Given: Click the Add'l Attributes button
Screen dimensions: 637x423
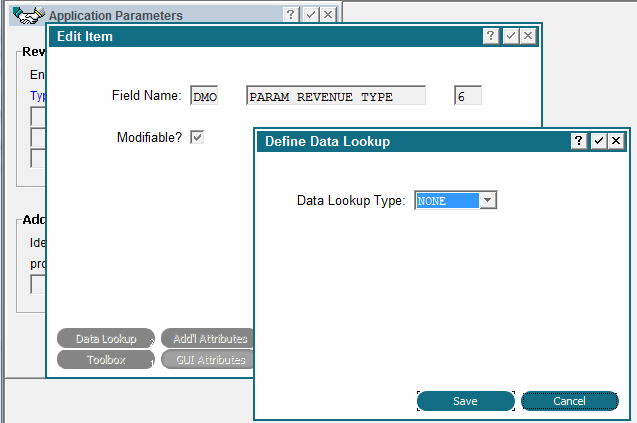Looking at the screenshot, I should tap(208, 338).
